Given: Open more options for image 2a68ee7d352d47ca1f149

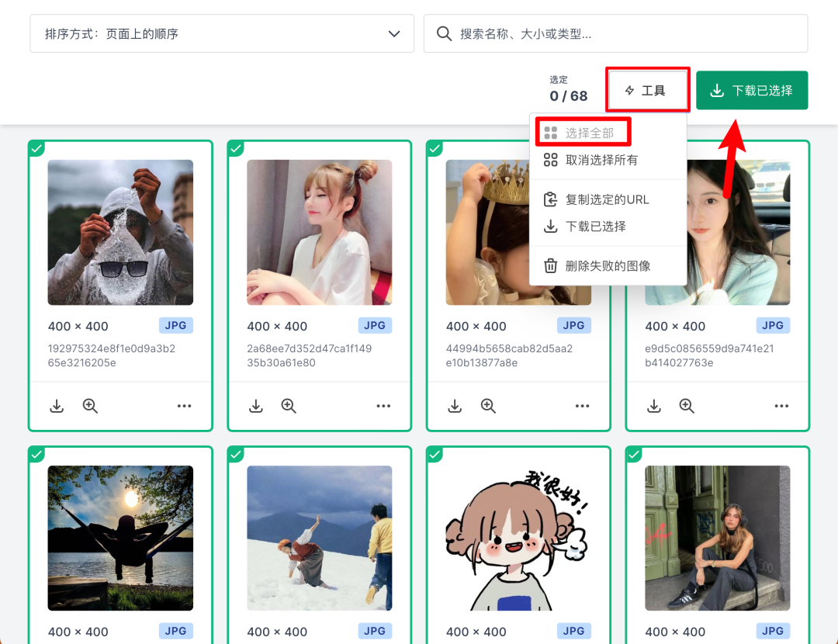Looking at the screenshot, I should point(383,406).
